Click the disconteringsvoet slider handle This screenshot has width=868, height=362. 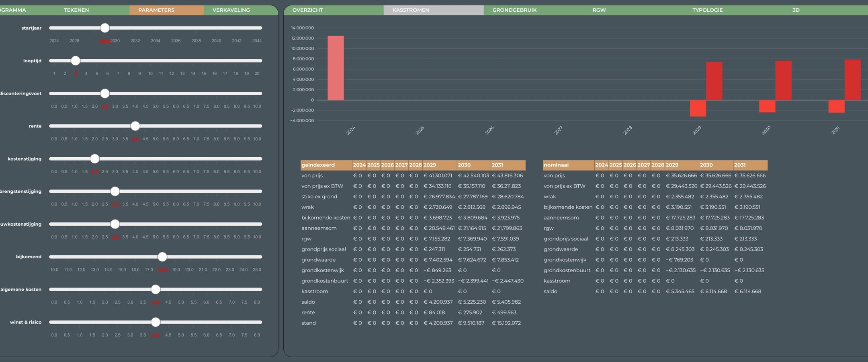click(x=105, y=93)
